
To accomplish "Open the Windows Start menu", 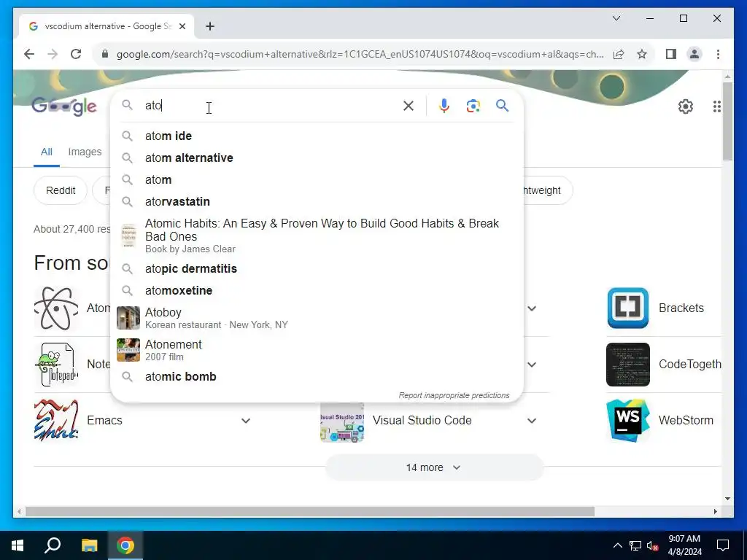I will tap(18, 545).
